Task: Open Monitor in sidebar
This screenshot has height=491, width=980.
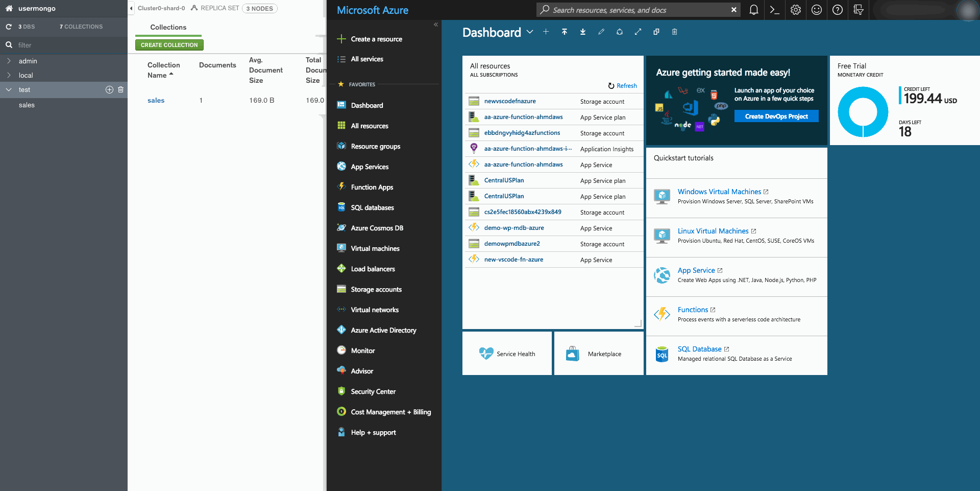Action: (x=362, y=350)
